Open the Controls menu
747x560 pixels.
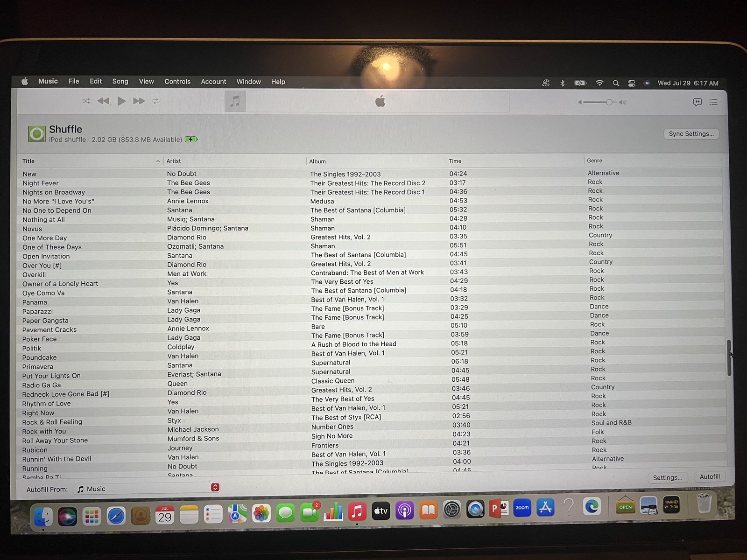(177, 81)
